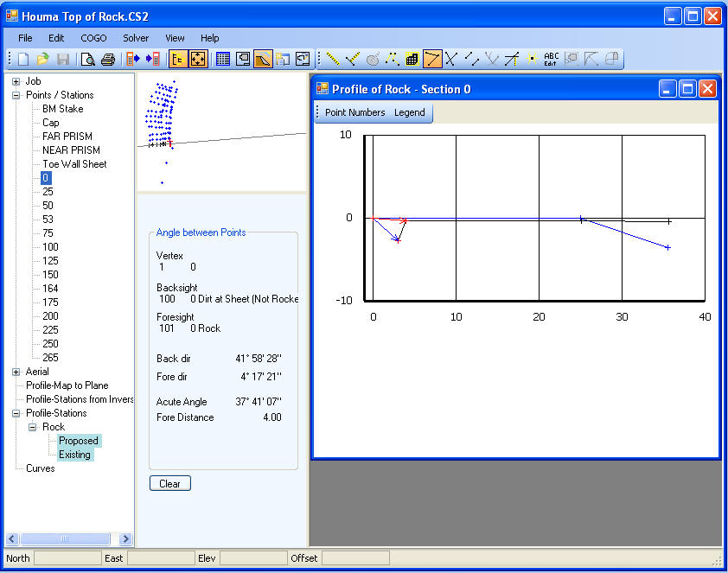This screenshot has width=728, height=573.
Task: Open the blue data grid table icon
Action: [x=223, y=59]
